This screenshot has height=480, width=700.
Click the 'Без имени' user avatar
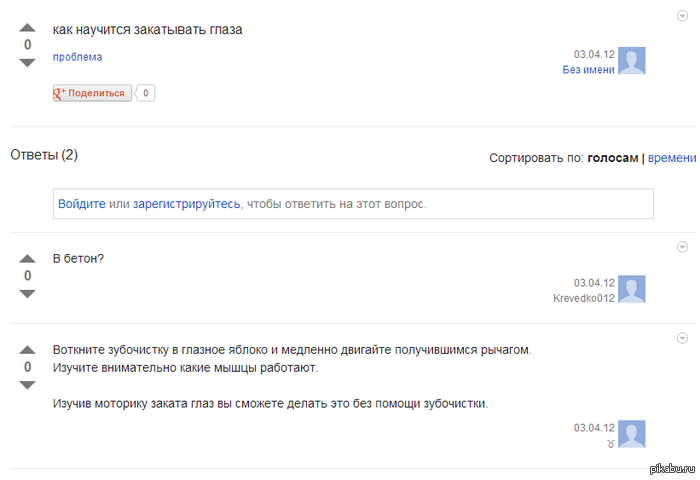632,61
